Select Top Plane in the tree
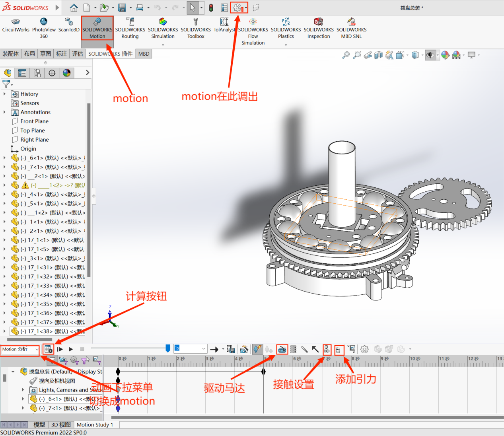 coord(33,130)
